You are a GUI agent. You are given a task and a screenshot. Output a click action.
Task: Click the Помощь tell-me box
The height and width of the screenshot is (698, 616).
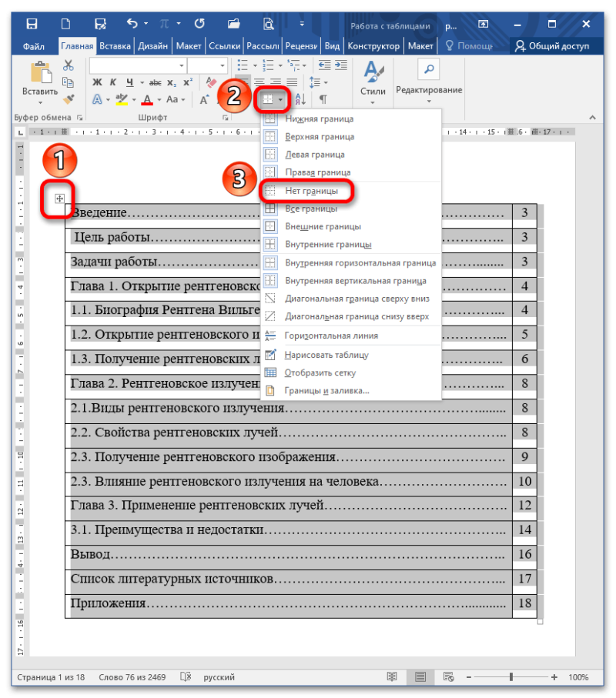click(x=470, y=46)
